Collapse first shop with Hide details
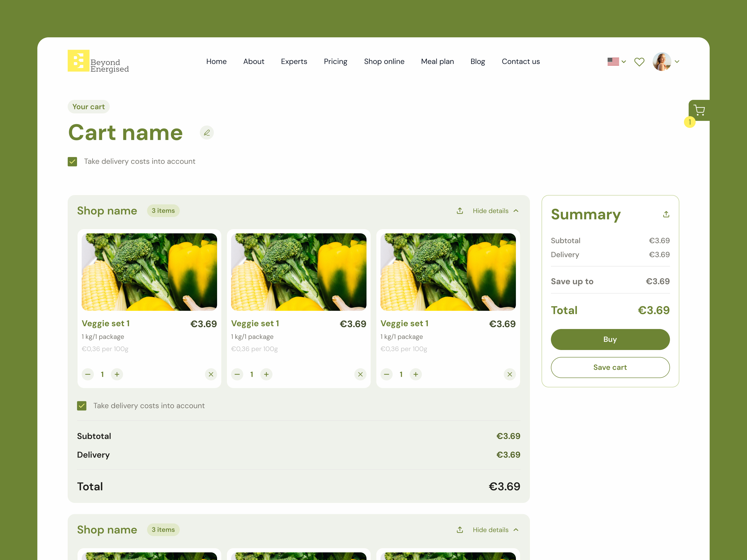This screenshot has width=747, height=560. coord(495,211)
